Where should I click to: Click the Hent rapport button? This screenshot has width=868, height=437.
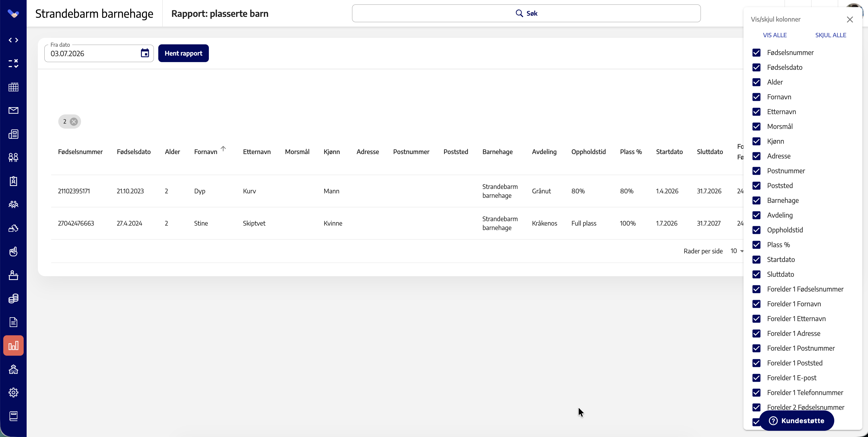click(x=183, y=53)
